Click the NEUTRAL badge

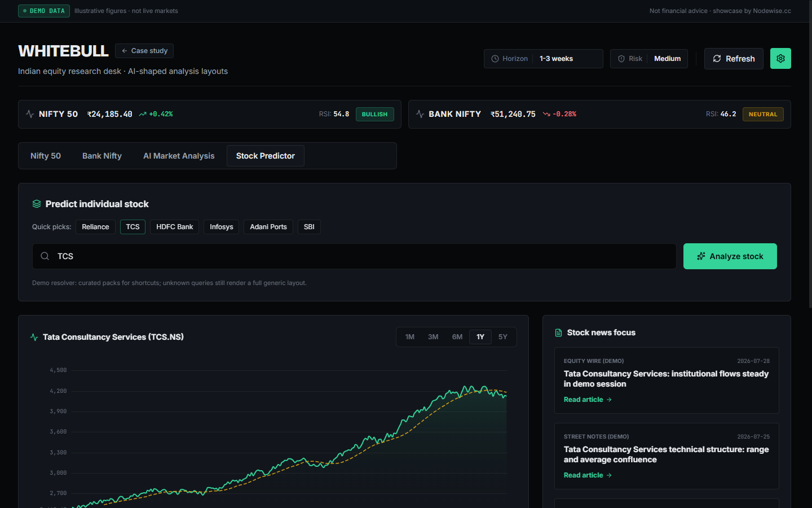763,114
